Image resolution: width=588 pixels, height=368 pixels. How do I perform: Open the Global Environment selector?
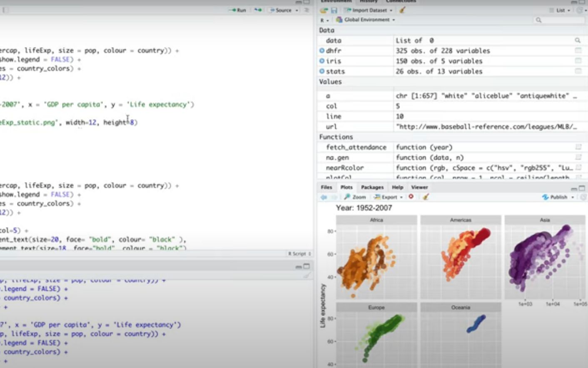tap(366, 19)
